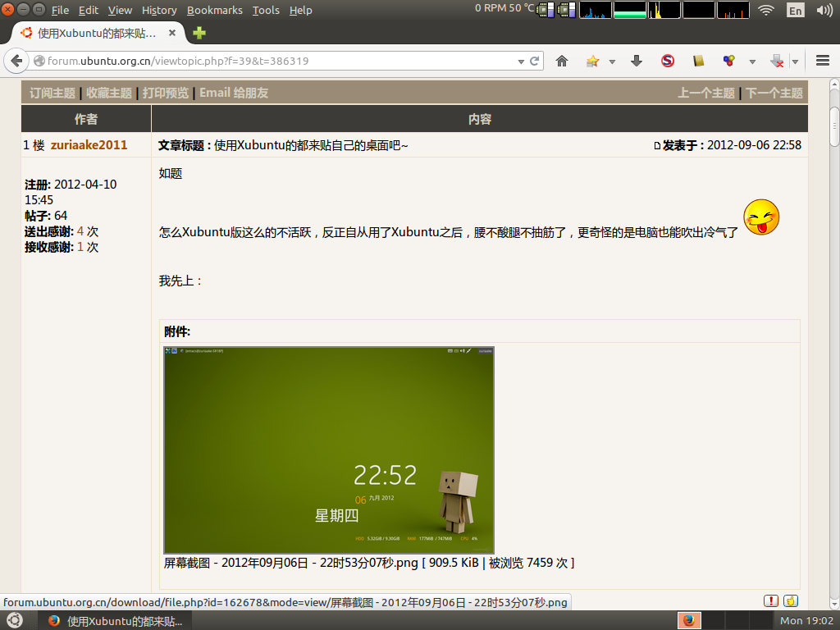The height and width of the screenshot is (630, 840).
Task: Open the File menu
Action: pyautogui.click(x=60, y=10)
